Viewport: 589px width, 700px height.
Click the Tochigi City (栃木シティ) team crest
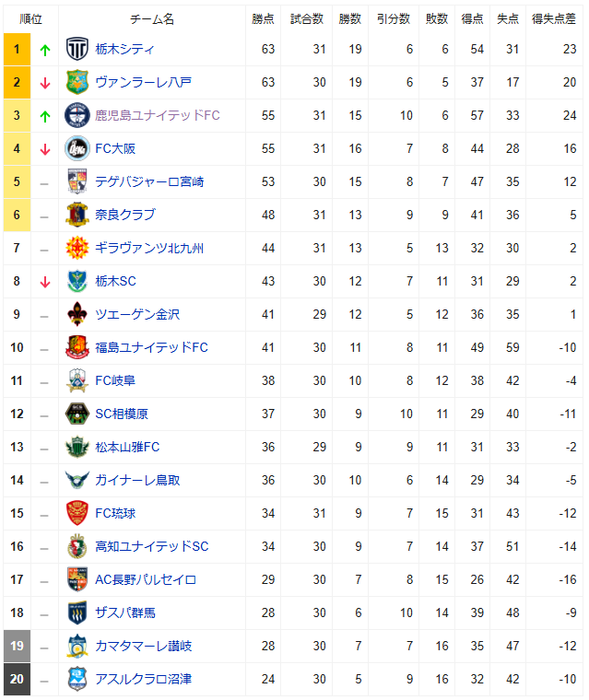click(77, 50)
